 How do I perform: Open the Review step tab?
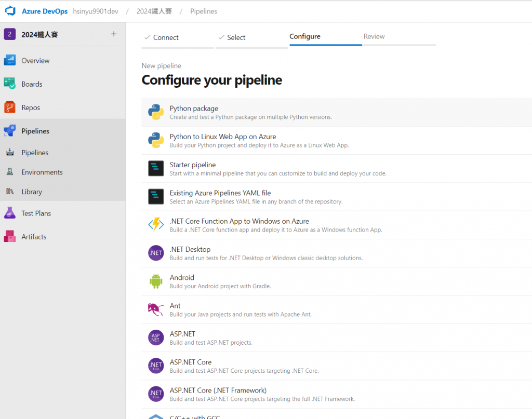coord(400,37)
